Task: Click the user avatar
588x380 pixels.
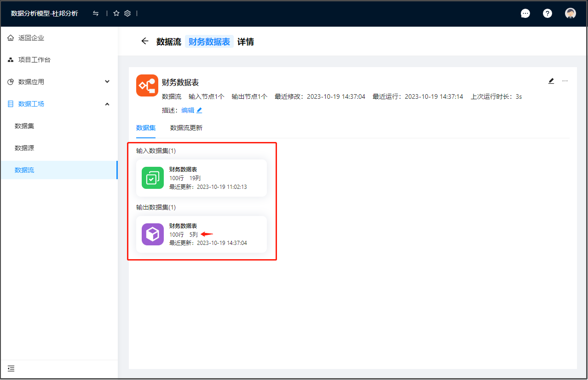Action: coord(570,13)
